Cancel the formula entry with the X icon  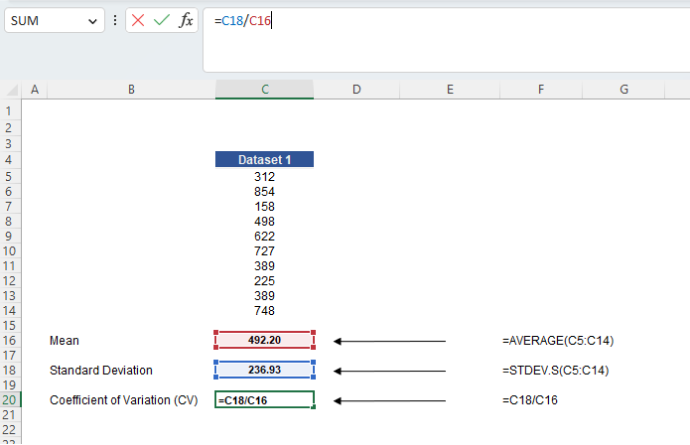(138, 21)
